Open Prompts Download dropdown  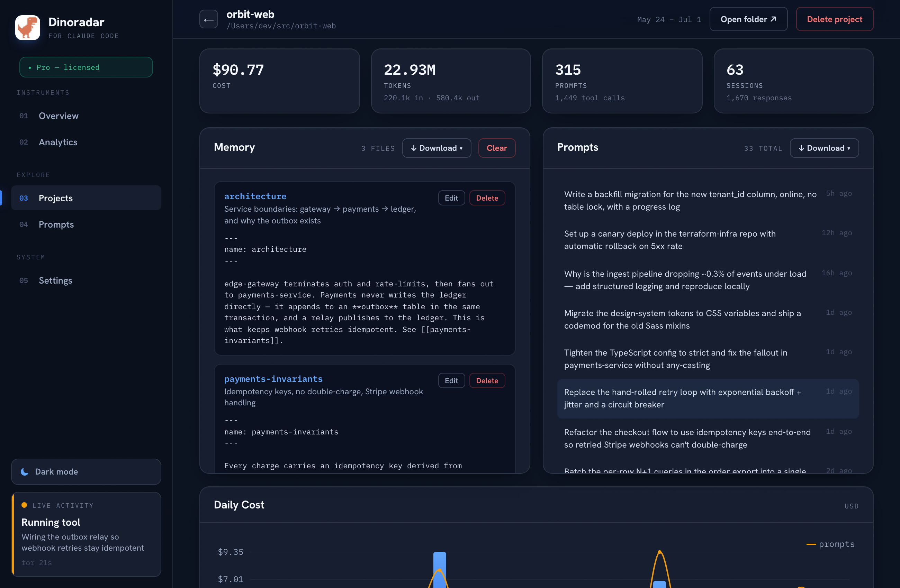click(824, 148)
